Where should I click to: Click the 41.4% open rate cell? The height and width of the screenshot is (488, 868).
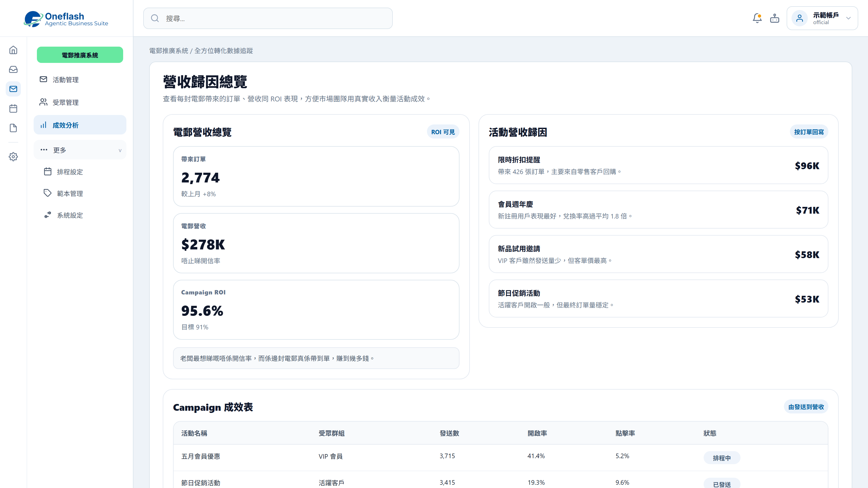tap(536, 456)
